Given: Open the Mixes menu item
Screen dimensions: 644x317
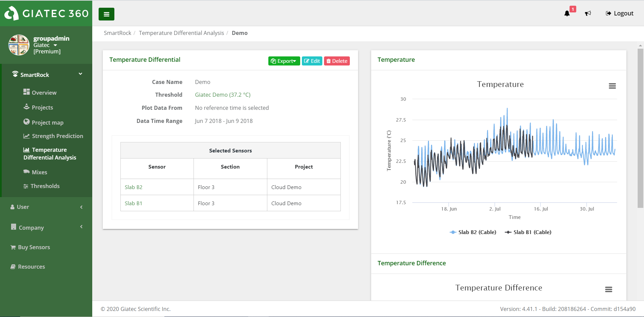Looking at the screenshot, I should (39, 172).
